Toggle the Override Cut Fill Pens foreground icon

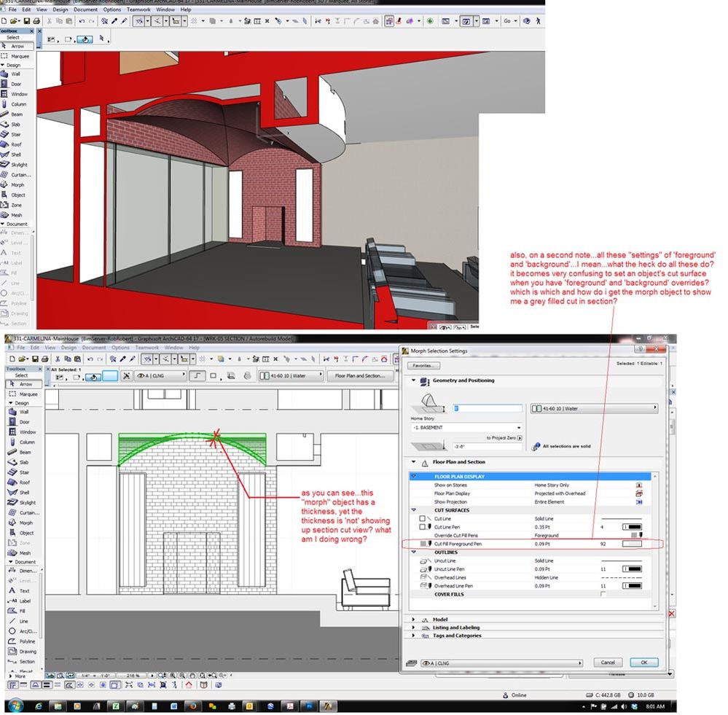click(637, 535)
